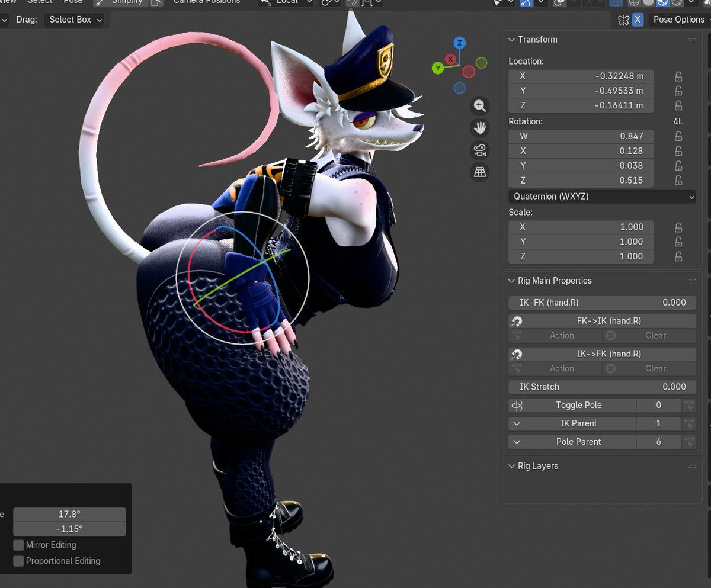Screen dimensions: 711x588
Task: Lock the Rotation X value
Action: pyautogui.click(x=678, y=151)
